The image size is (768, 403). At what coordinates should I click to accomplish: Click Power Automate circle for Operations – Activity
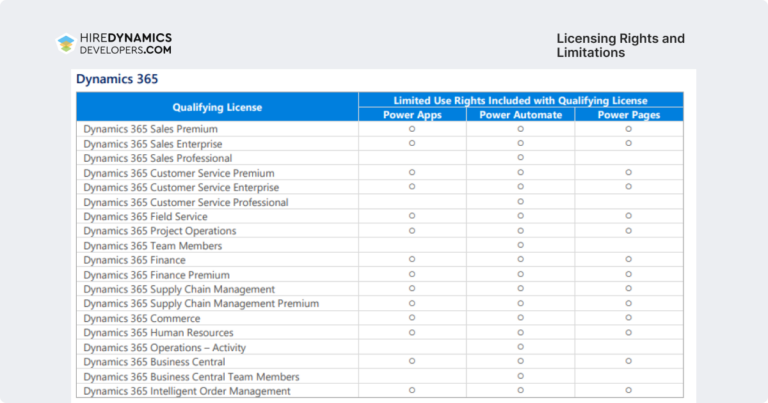coord(521,347)
